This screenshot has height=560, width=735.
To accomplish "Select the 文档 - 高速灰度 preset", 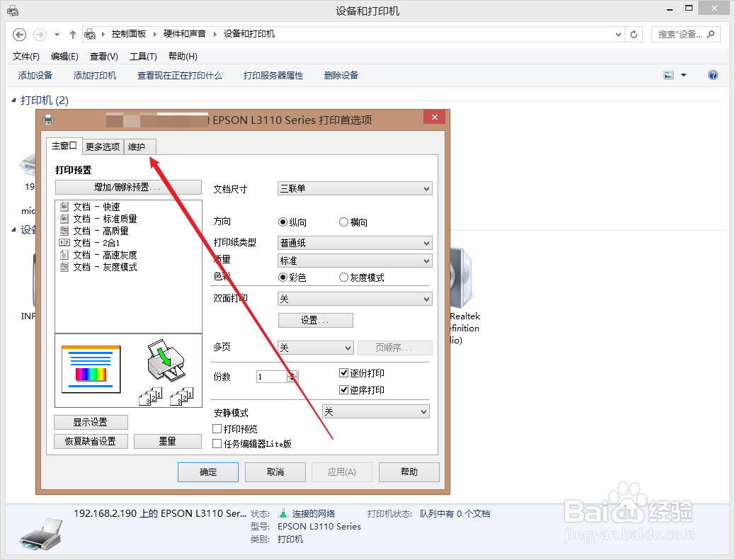I will coord(96,254).
